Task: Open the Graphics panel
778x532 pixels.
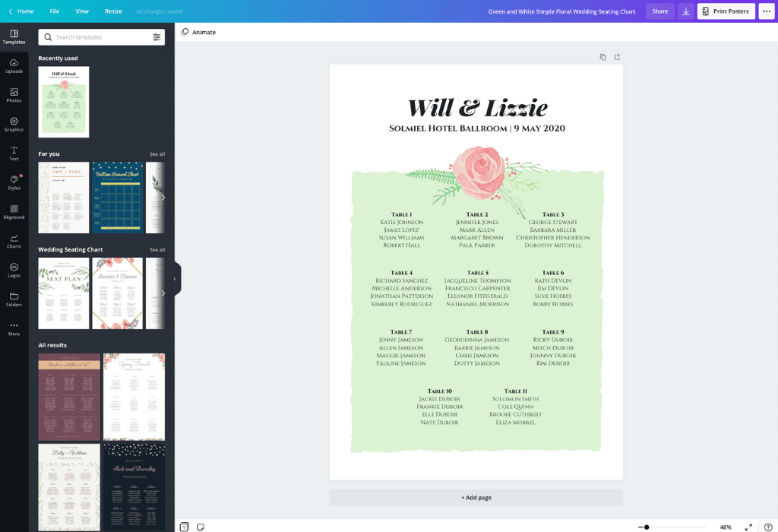Action: click(x=14, y=125)
